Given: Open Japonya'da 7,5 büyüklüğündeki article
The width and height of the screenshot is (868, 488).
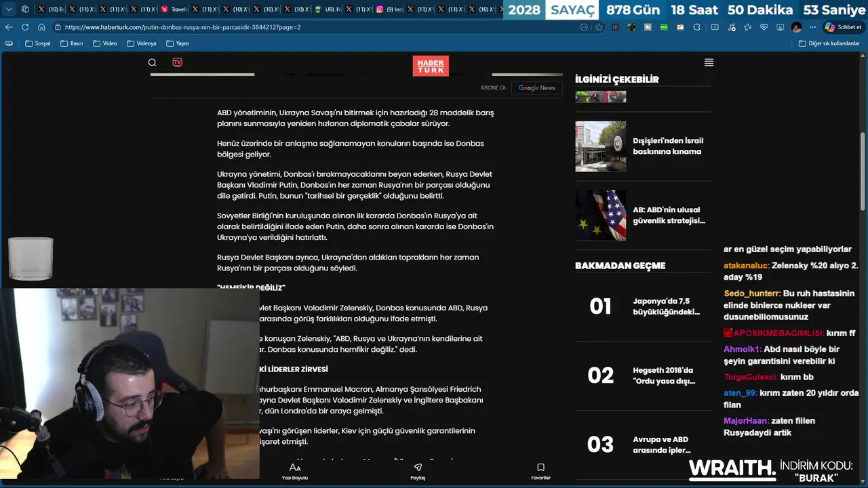Looking at the screenshot, I should 666,306.
